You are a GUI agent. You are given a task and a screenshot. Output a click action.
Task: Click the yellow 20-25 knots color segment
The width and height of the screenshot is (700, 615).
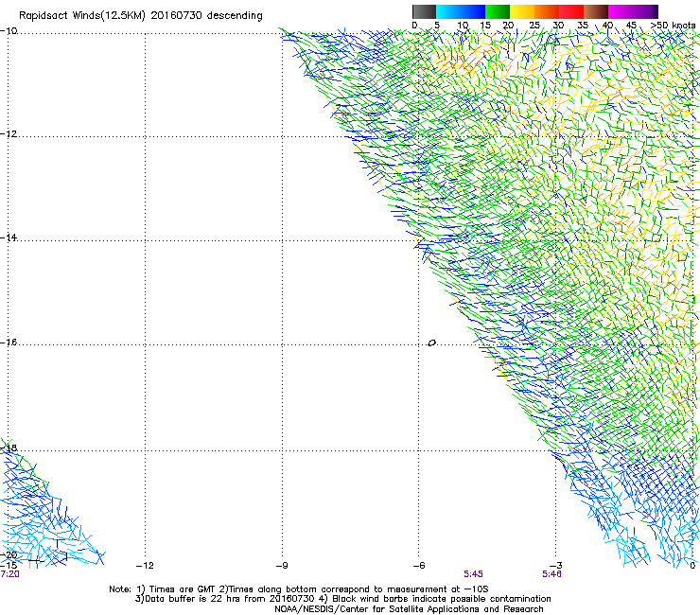(x=522, y=11)
